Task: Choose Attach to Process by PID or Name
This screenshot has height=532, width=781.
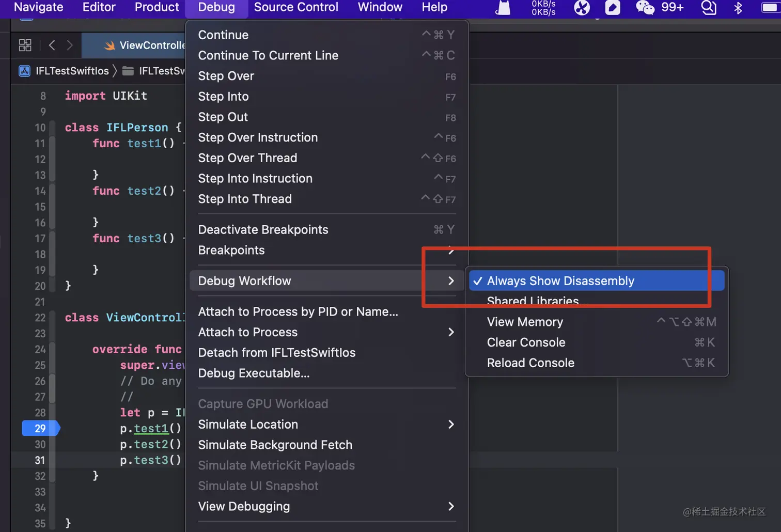Action: 327,311
